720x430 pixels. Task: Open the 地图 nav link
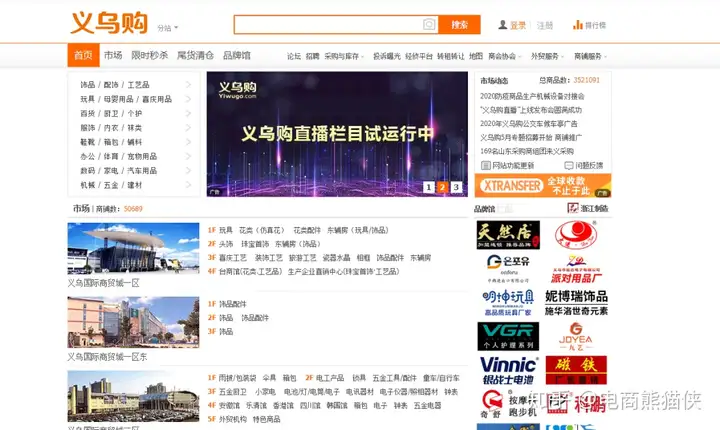(476, 56)
